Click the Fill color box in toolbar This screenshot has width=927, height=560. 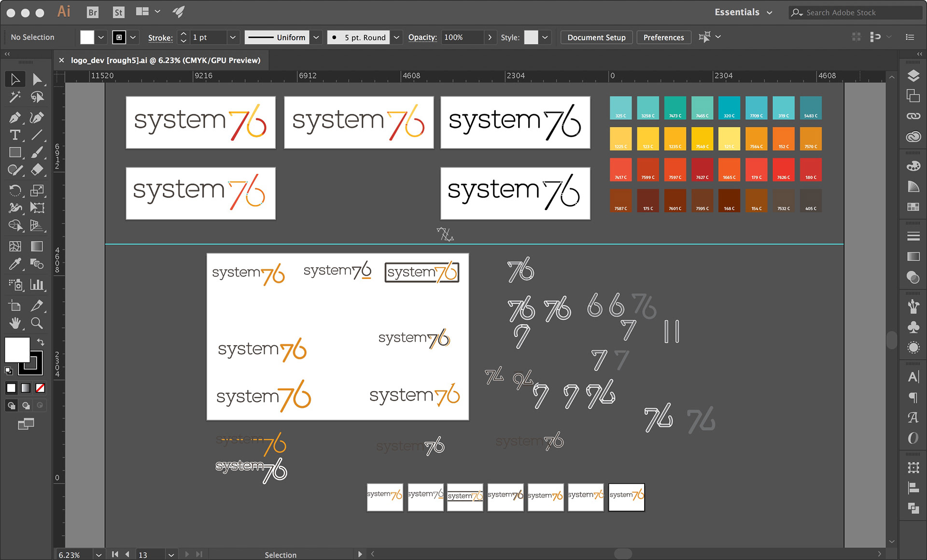[x=17, y=350]
